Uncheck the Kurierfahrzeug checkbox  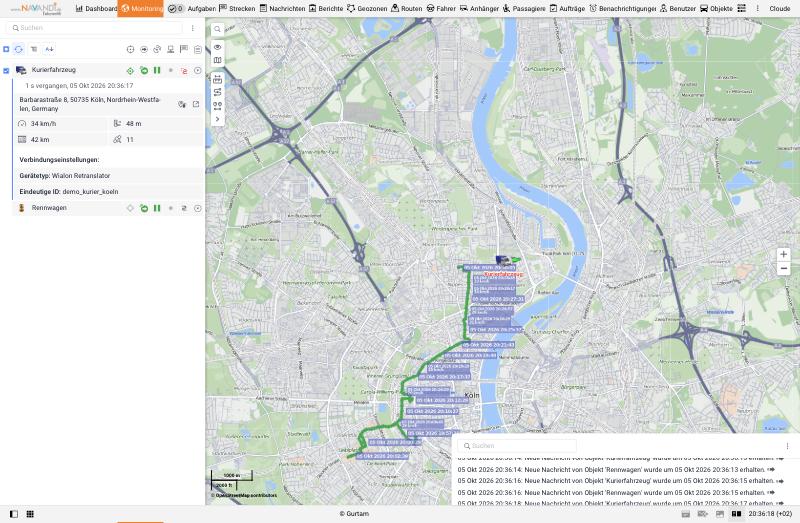[x=6, y=70]
